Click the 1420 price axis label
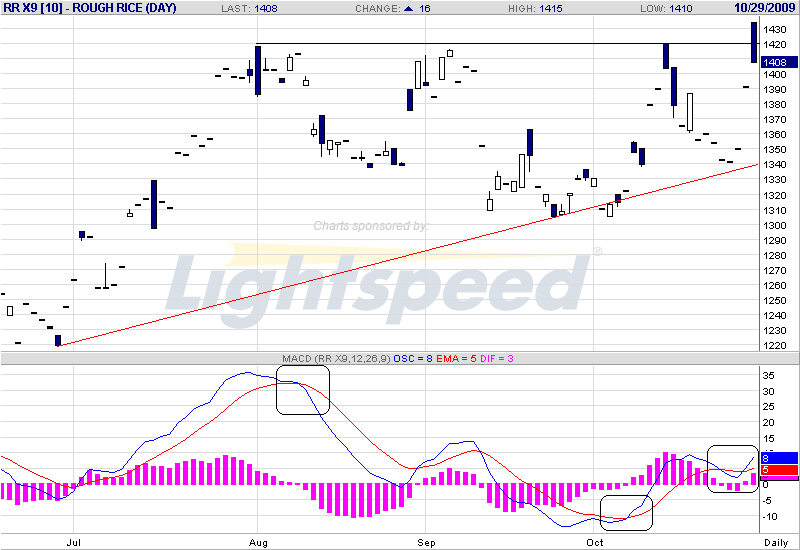The height and width of the screenshot is (550, 800). (x=774, y=44)
